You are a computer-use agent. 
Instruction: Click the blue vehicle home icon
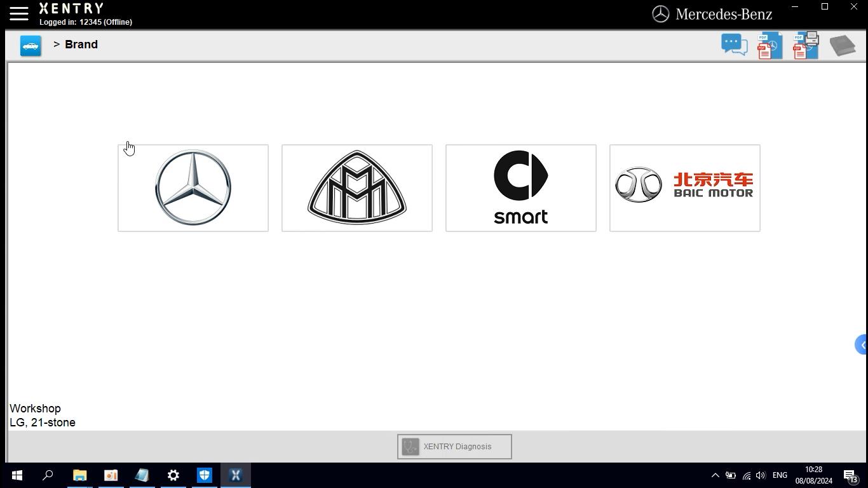31,46
